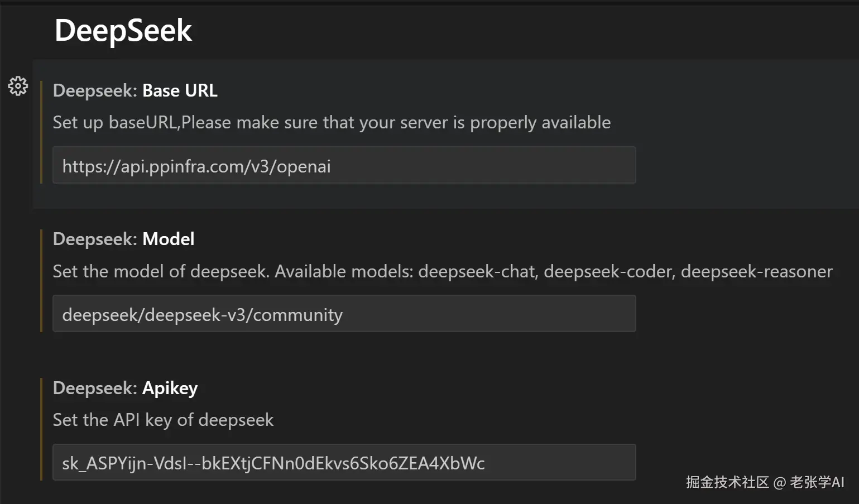Click 'deepseek-reasoner' in the model description
The image size is (859, 504).
756,271
